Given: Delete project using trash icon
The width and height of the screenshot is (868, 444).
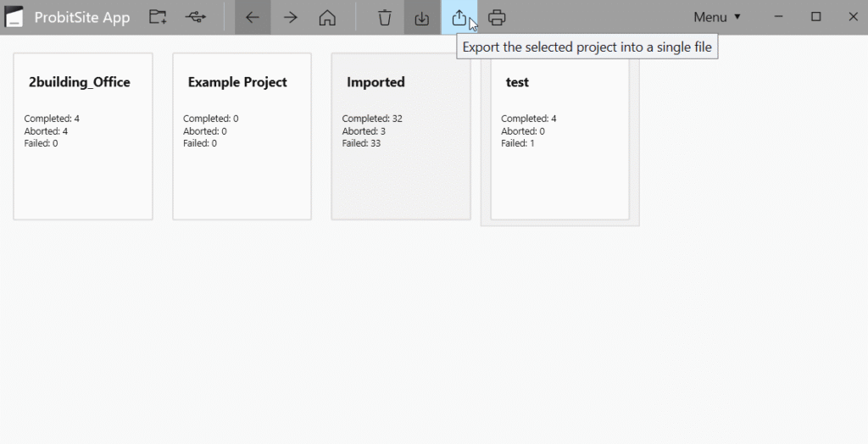Looking at the screenshot, I should point(385,17).
